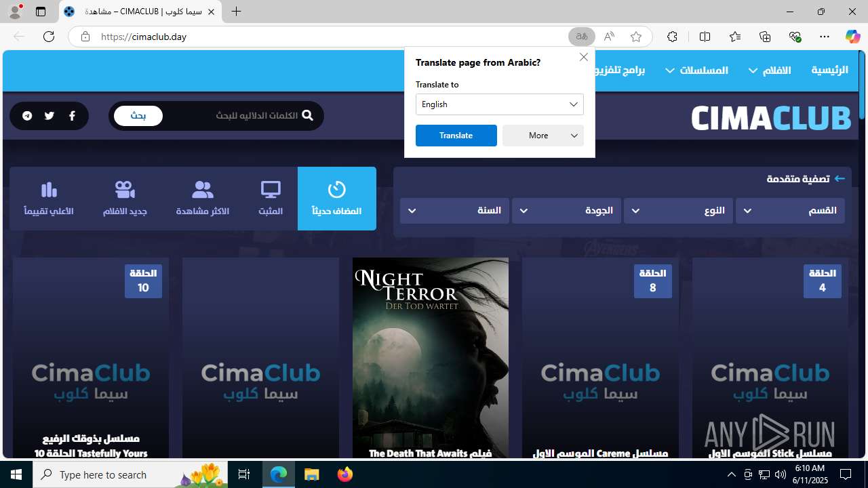The image size is (868, 488).
Task: Open a new browser tab
Action: coord(236,12)
